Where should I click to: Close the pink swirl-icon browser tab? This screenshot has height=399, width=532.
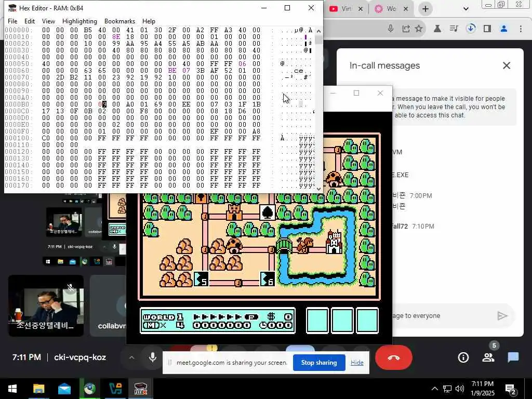[405, 9]
